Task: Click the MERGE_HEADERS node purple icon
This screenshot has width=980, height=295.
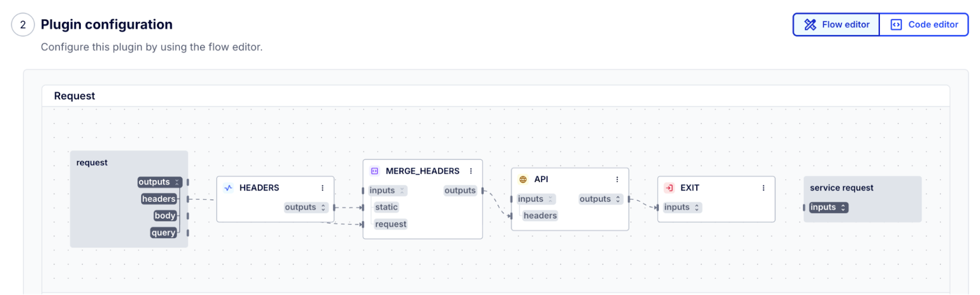Action: 375,171
